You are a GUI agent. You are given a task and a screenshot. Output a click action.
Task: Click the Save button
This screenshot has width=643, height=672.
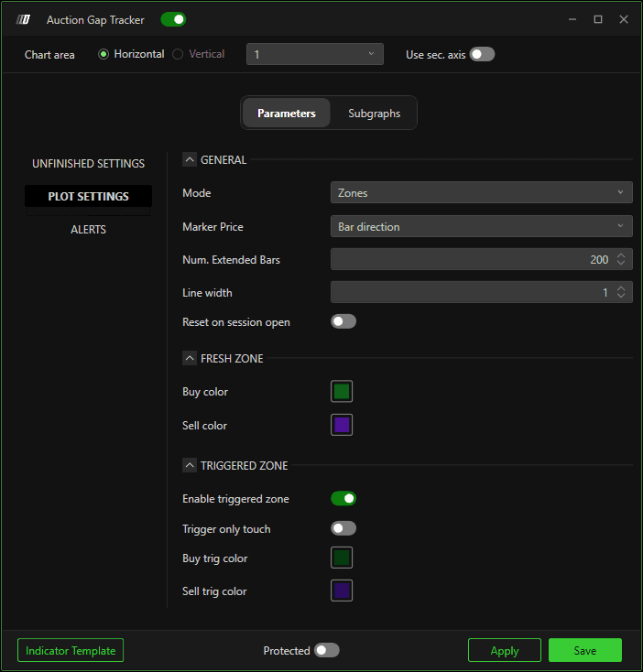[x=585, y=650]
